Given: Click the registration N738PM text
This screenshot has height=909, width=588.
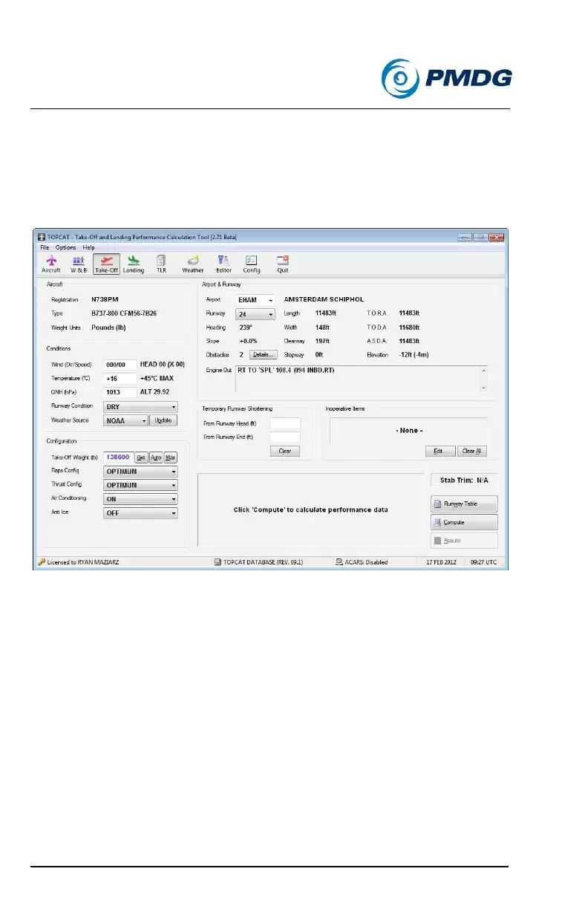Looking at the screenshot, I should [x=105, y=299].
